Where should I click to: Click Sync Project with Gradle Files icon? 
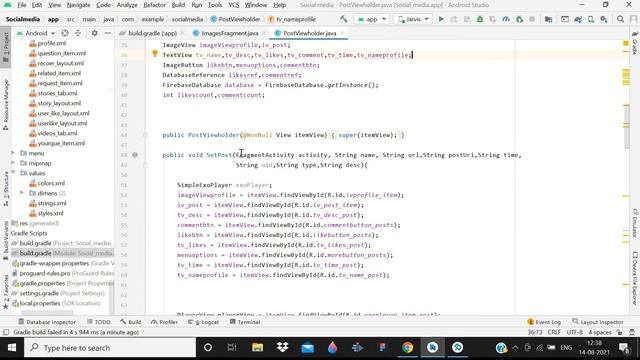pos(578,19)
